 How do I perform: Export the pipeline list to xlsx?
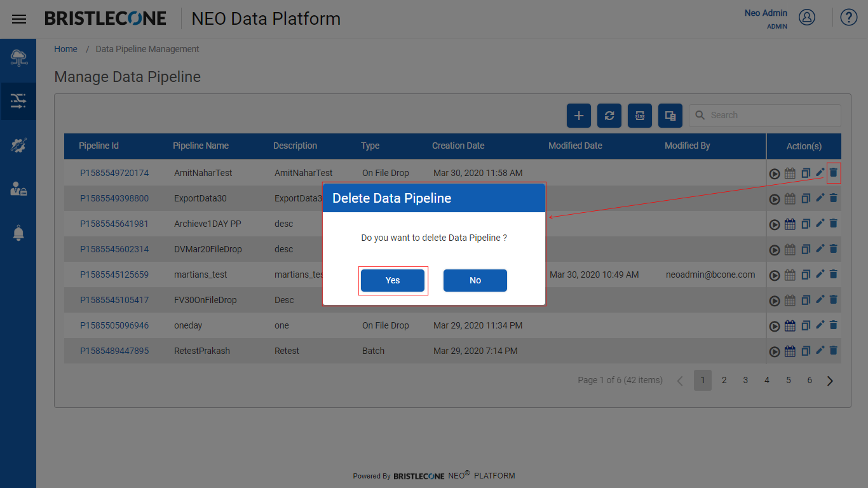pyautogui.click(x=640, y=116)
